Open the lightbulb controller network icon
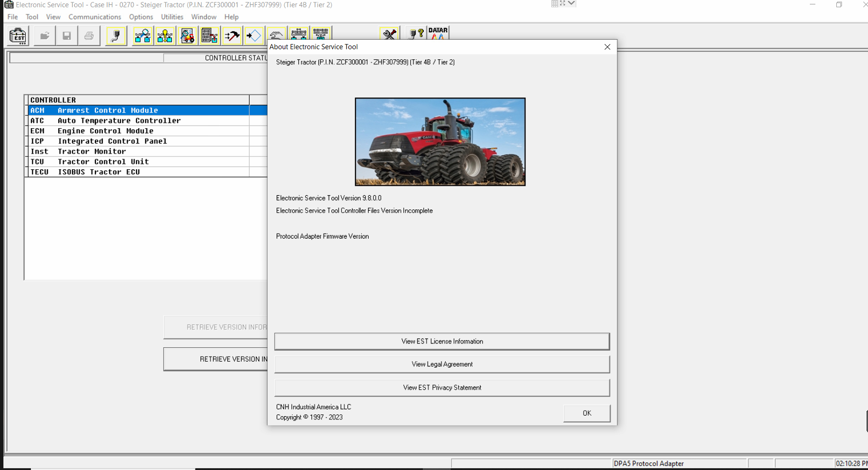 point(165,36)
